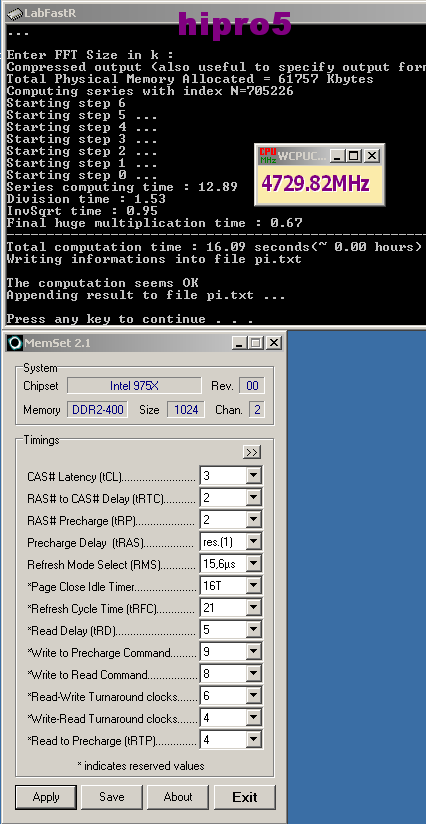This screenshot has height=824, width=426.
Task: Click 'Computing series with index N=705226' line
Action: [x=150, y=91]
